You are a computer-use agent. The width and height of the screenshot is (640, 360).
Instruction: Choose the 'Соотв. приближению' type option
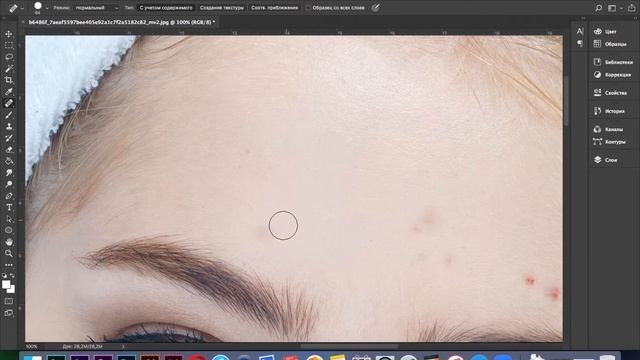(x=274, y=8)
